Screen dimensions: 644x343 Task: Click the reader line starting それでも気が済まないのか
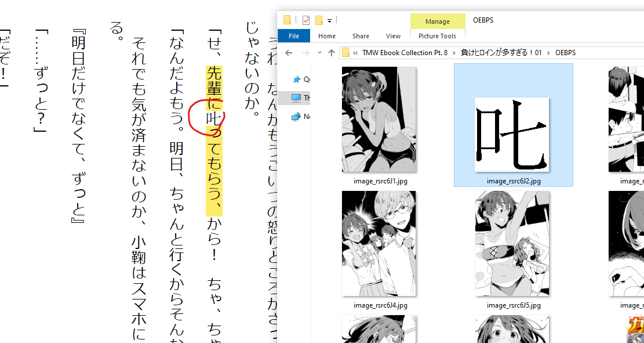click(139, 189)
